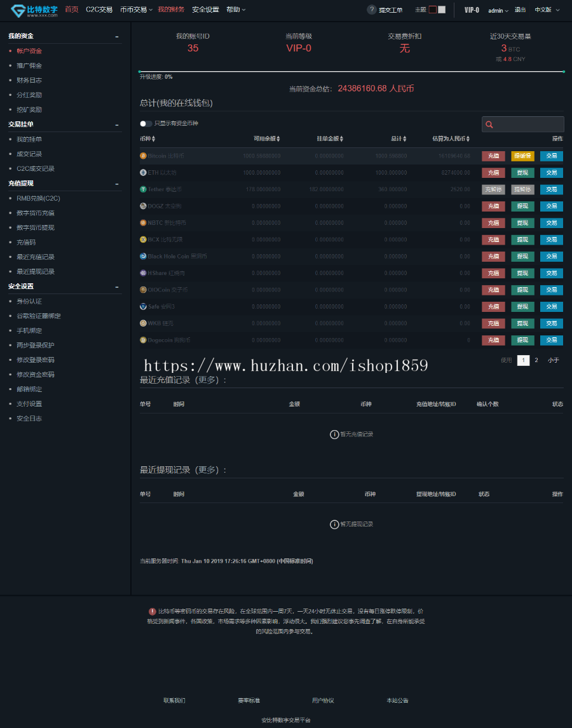Click the Bitcoin coin icon
Screen dimensions: 572x728
coord(143,156)
